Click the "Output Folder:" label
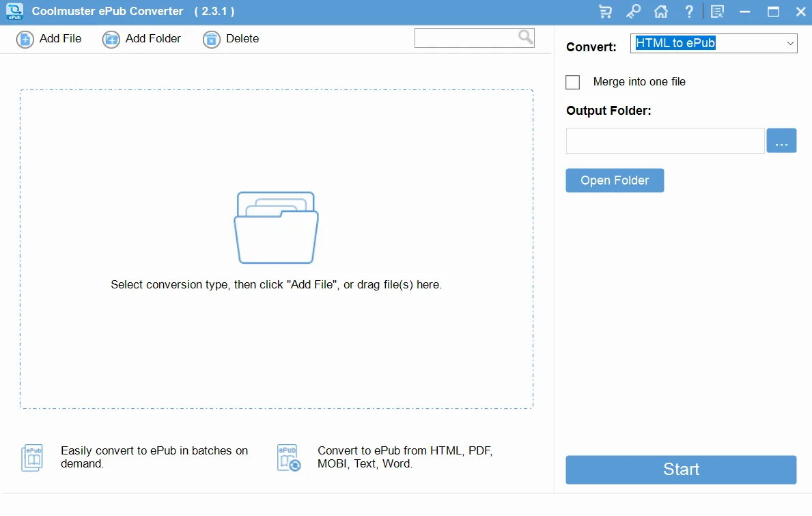Viewport: 812px width, 516px height. click(608, 111)
